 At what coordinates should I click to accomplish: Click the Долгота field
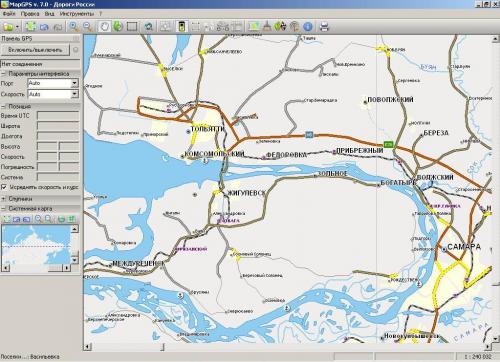tap(58, 136)
